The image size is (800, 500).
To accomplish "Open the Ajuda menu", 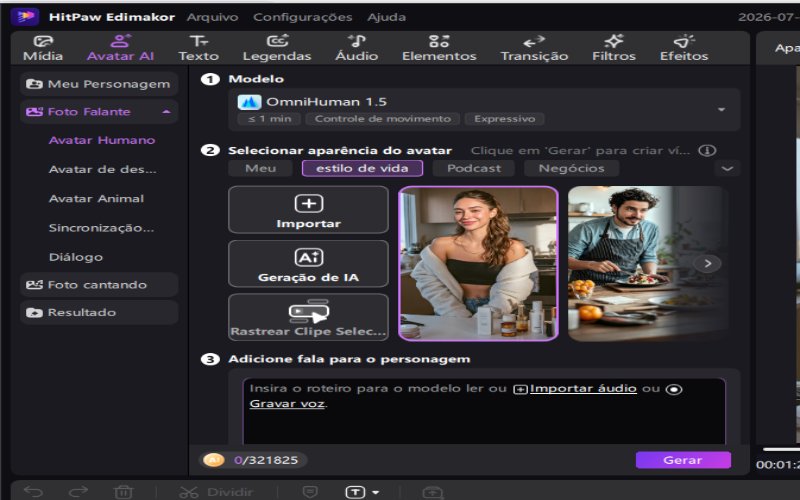I will (x=387, y=17).
